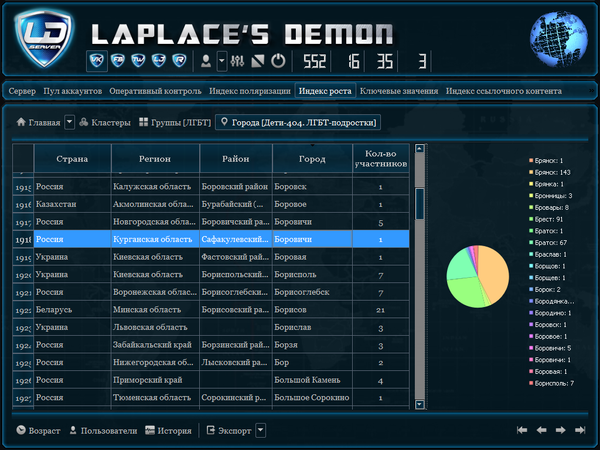Switch to Пул аккаунтов tab
Viewport: 600px width, 450px height.
[73, 91]
